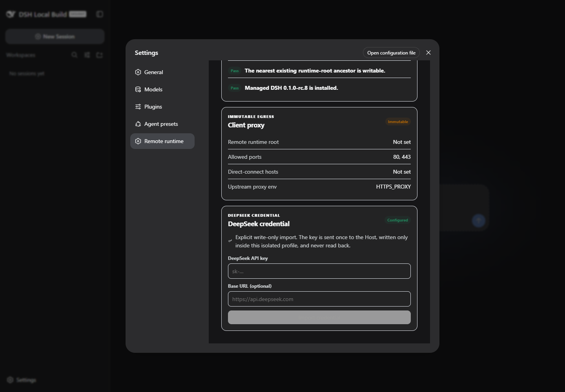The width and height of the screenshot is (565, 392).
Task: Click the Remote runtime root label
Action: pos(253,142)
